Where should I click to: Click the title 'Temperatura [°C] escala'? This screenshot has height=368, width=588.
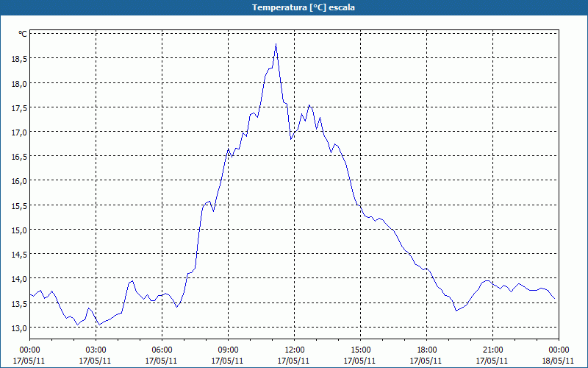tap(304, 7)
